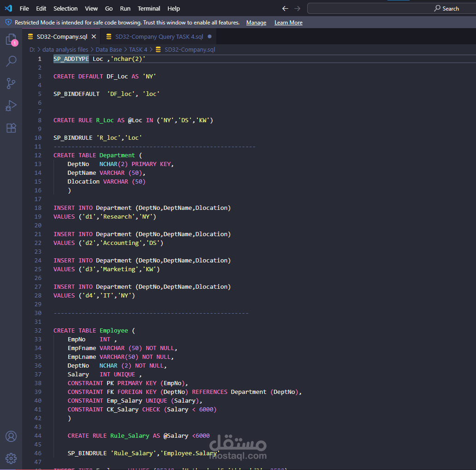The image size is (476, 470).
Task: Click the command center Search field
Action: tap(392, 8)
